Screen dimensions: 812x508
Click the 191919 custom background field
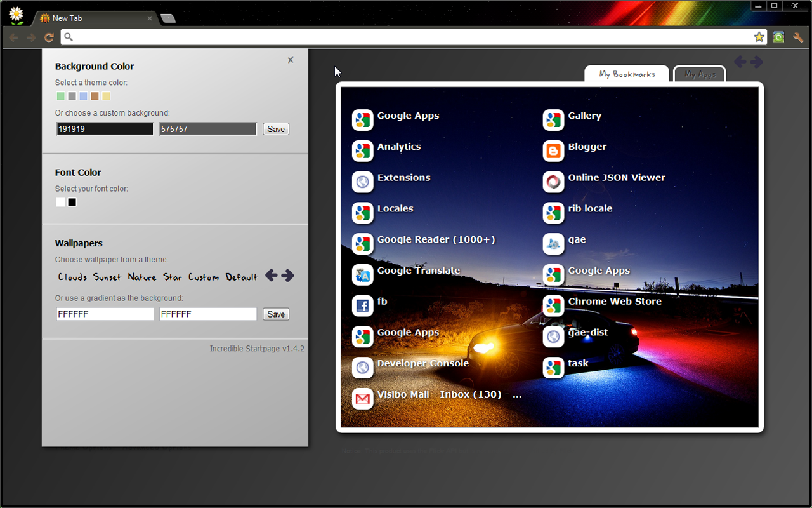pyautogui.click(x=105, y=129)
